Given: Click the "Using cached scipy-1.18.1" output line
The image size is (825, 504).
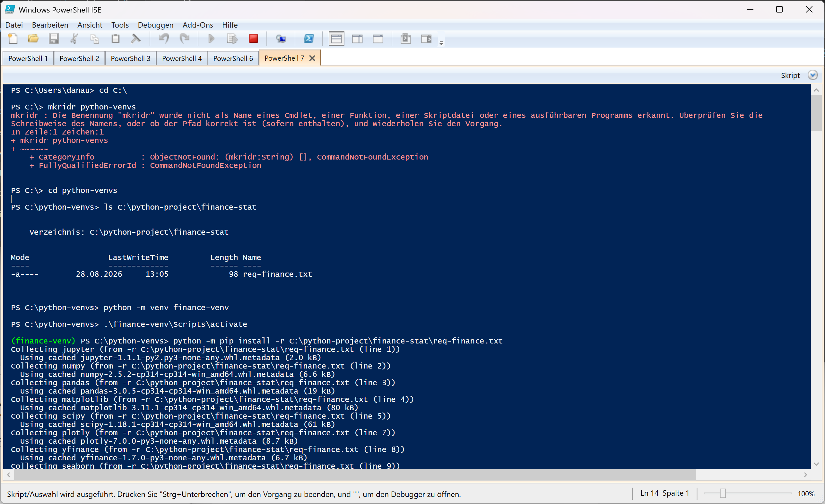Looking at the screenshot, I should pos(178,424).
